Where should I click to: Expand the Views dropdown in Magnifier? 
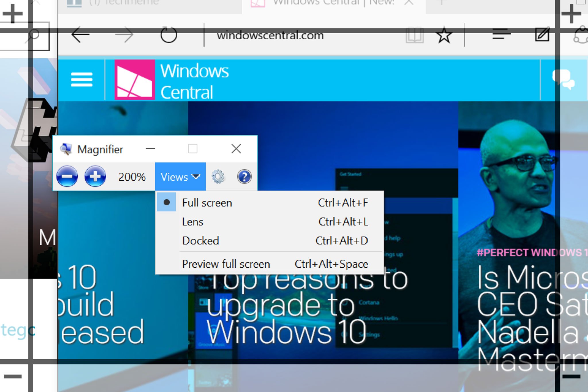[x=180, y=177]
